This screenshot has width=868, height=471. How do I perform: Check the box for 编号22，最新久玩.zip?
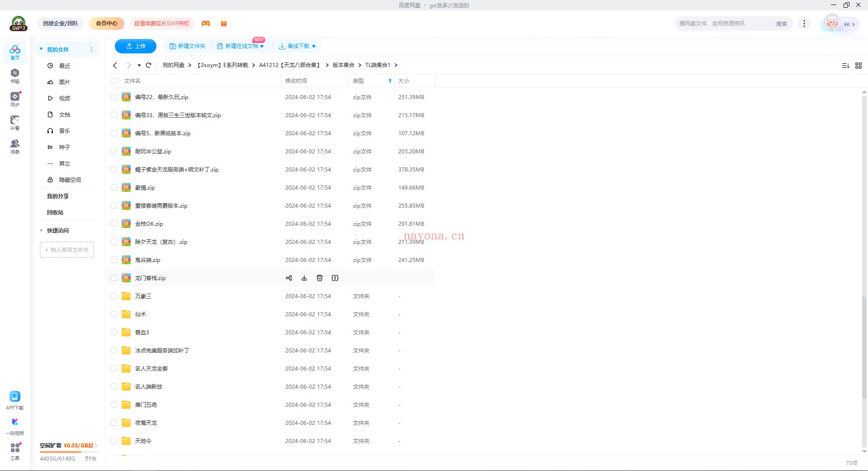click(114, 97)
